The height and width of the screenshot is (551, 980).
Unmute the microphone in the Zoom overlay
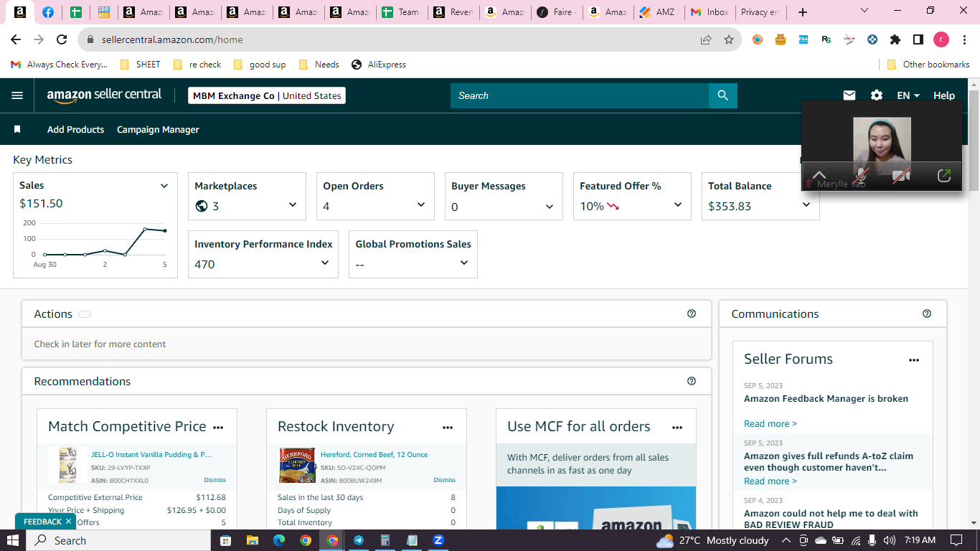coord(860,175)
